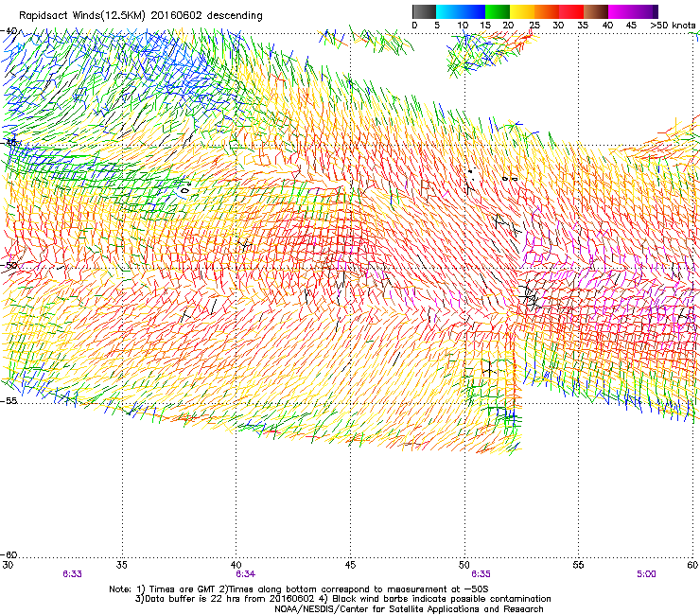Pick the red 30–35 knots legend color
700x615 pixels.
coord(571,11)
